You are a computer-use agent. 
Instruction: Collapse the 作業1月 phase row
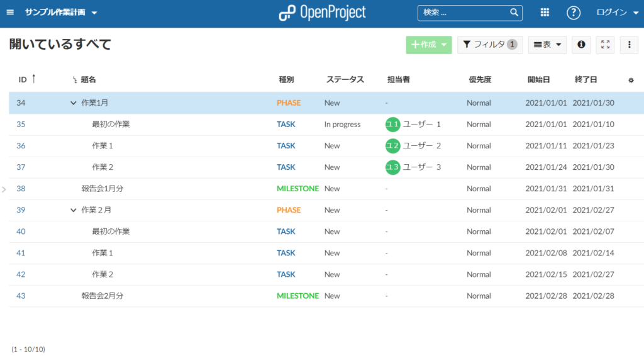(x=74, y=103)
